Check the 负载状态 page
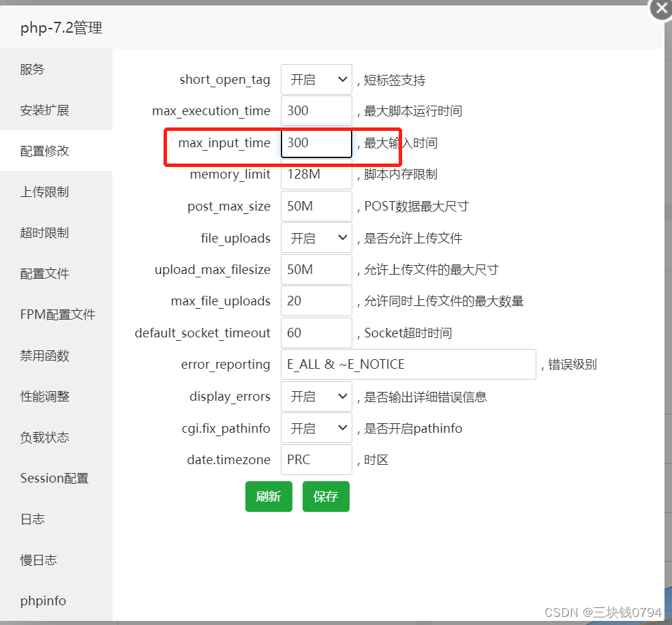 pyautogui.click(x=42, y=437)
